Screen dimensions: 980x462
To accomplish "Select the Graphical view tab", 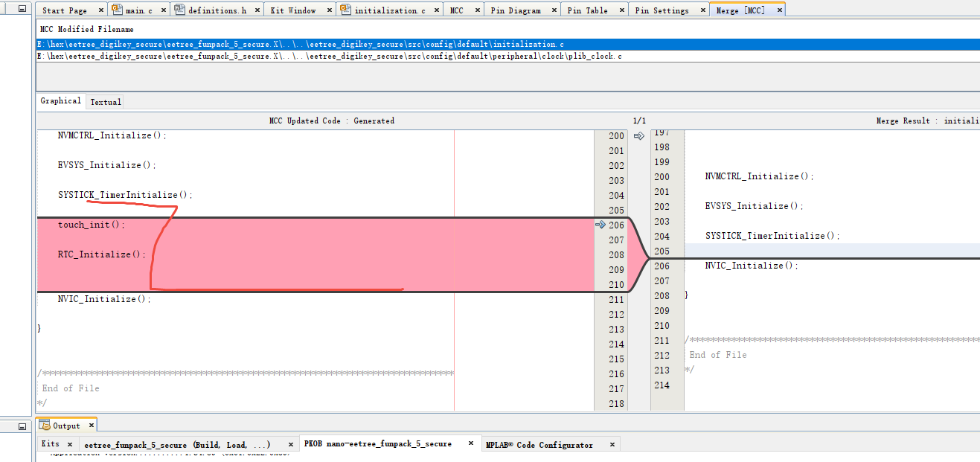I will tap(61, 101).
